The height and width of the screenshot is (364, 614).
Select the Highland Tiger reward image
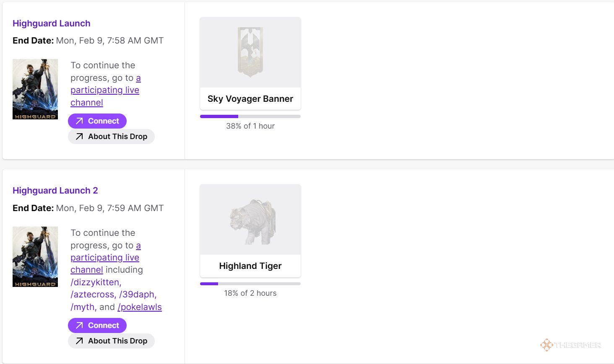(250, 219)
